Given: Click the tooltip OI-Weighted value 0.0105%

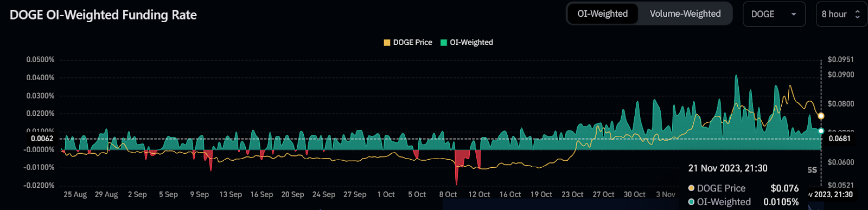Looking at the screenshot, I should pyautogui.click(x=781, y=202).
